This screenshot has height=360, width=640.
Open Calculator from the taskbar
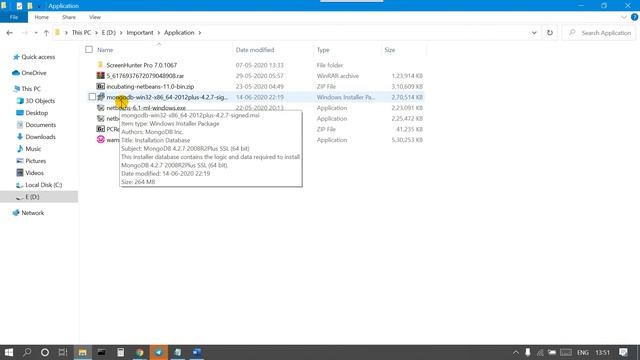[x=120, y=352]
